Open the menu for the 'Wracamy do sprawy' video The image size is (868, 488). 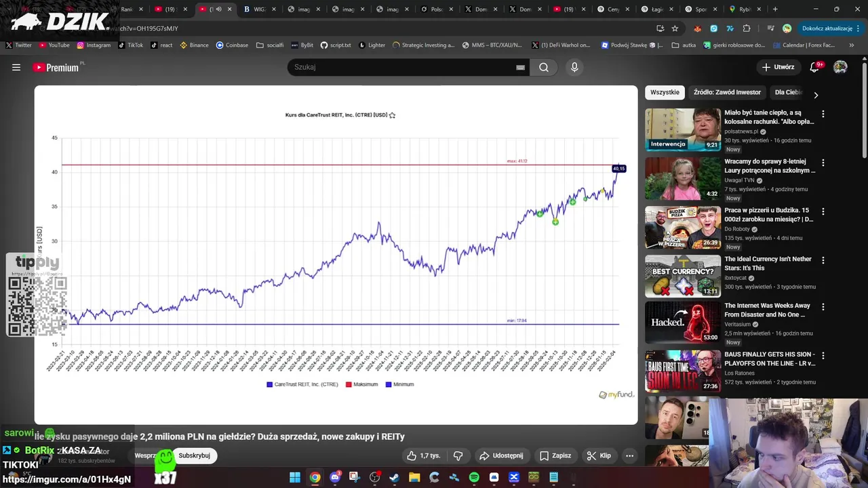tap(823, 163)
